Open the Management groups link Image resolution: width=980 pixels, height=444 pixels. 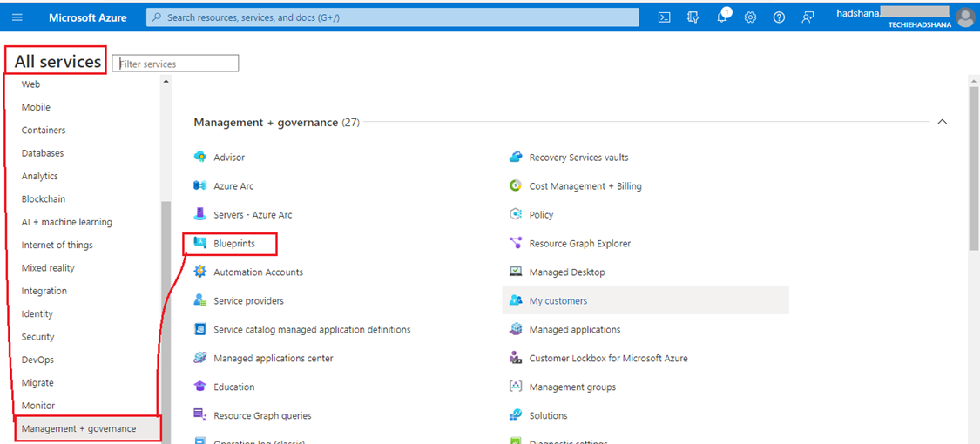click(572, 387)
